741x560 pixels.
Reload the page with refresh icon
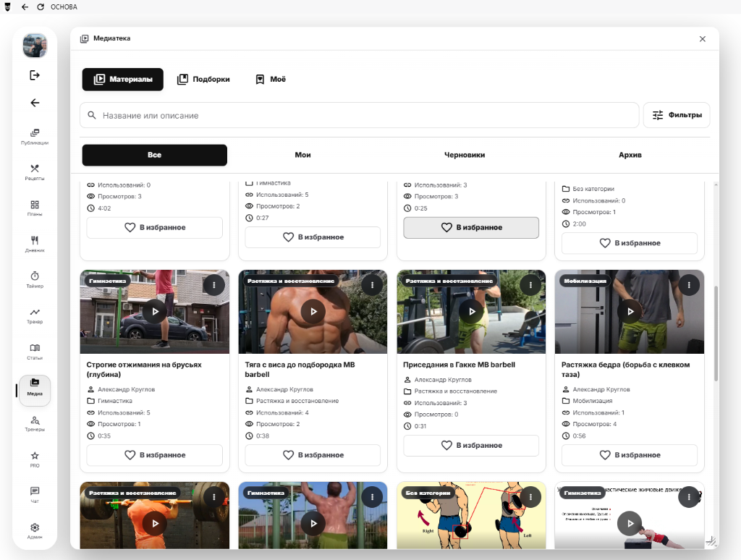click(41, 7)
